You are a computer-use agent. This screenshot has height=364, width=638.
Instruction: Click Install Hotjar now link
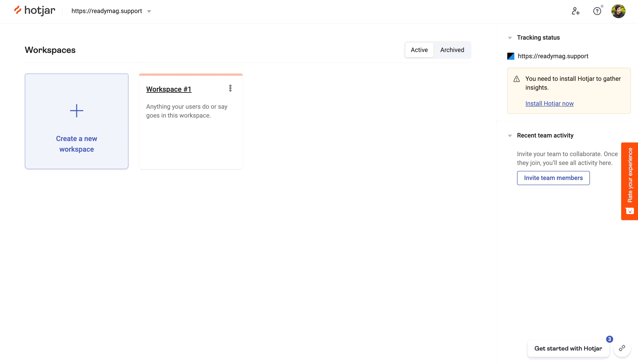point(549,103)
